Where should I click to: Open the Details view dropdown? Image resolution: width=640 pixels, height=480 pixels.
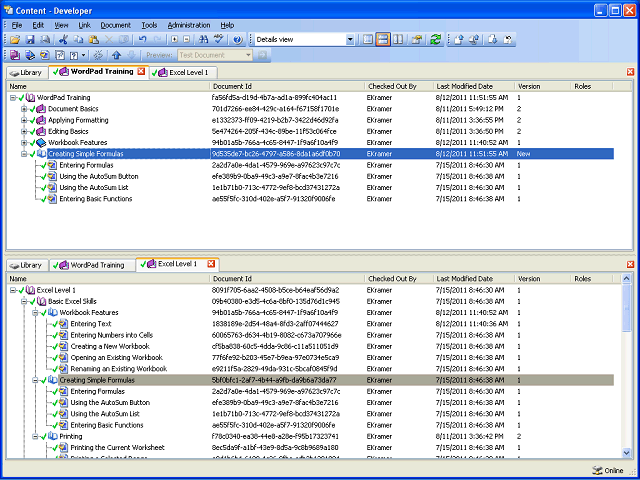point(350,40)
